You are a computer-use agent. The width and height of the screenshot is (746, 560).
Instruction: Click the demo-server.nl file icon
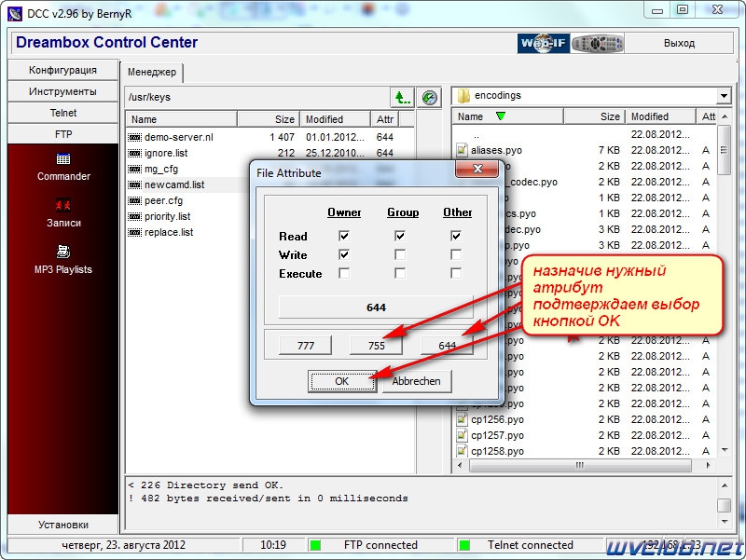coord(135,137)
